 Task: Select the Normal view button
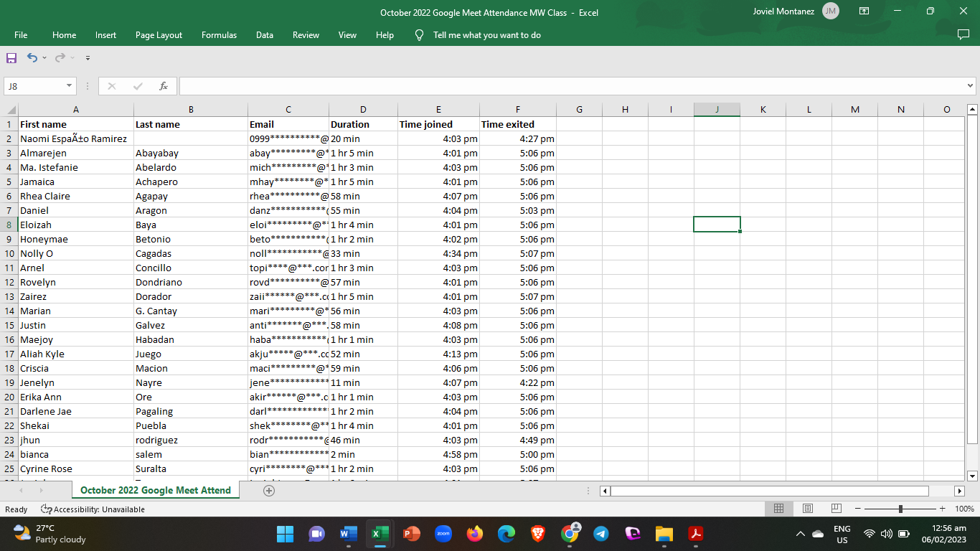pyautogui.click(x=778, y=509)
